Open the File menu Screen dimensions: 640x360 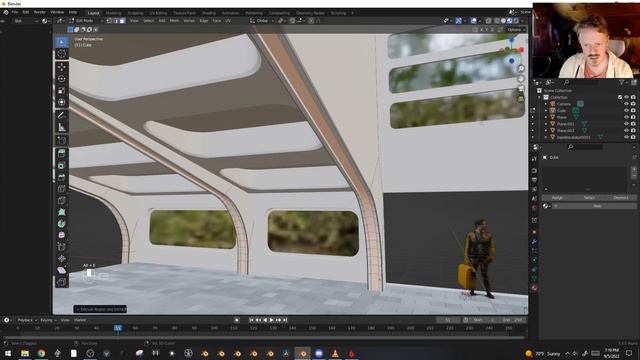tap(15, 12)
